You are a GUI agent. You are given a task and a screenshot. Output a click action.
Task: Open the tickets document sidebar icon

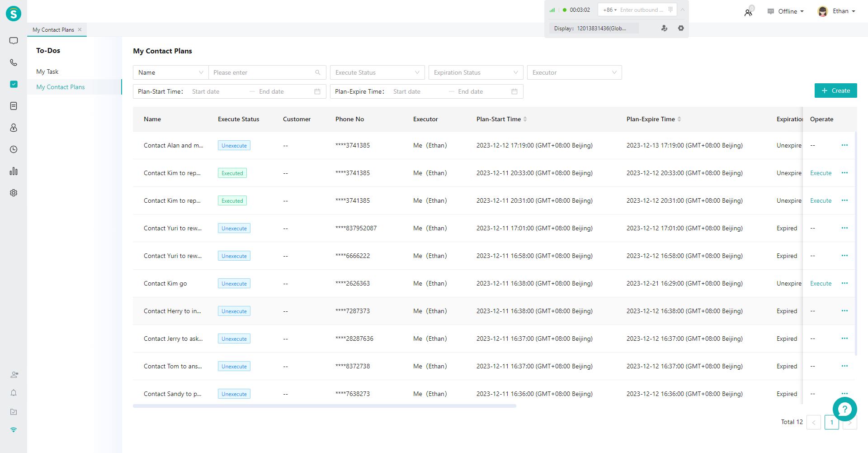point(14,106)
